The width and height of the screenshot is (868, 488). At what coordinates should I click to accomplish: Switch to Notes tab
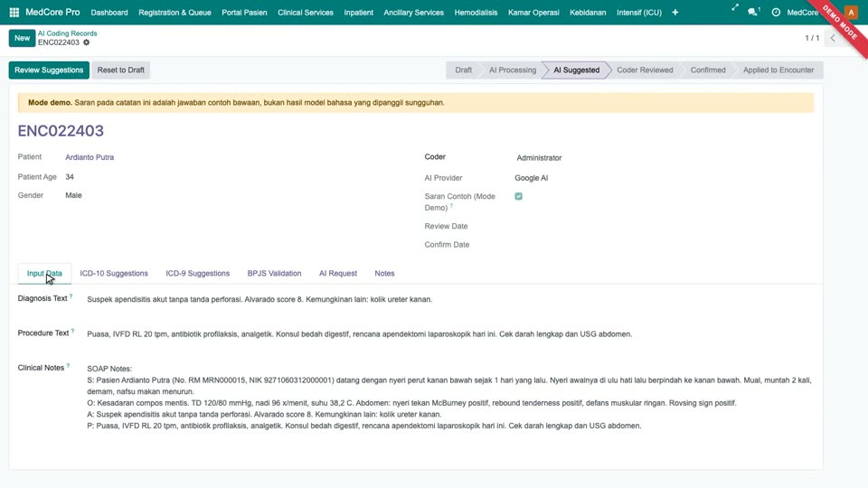coord(384,273)
